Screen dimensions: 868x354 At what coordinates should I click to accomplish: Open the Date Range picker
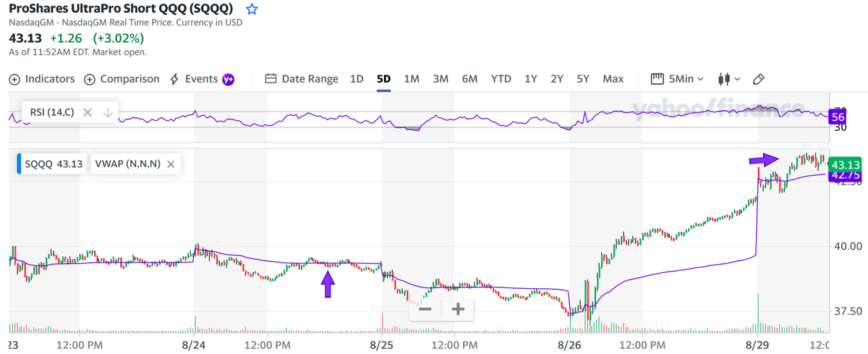pyautogui.click(x=302, y=79)
